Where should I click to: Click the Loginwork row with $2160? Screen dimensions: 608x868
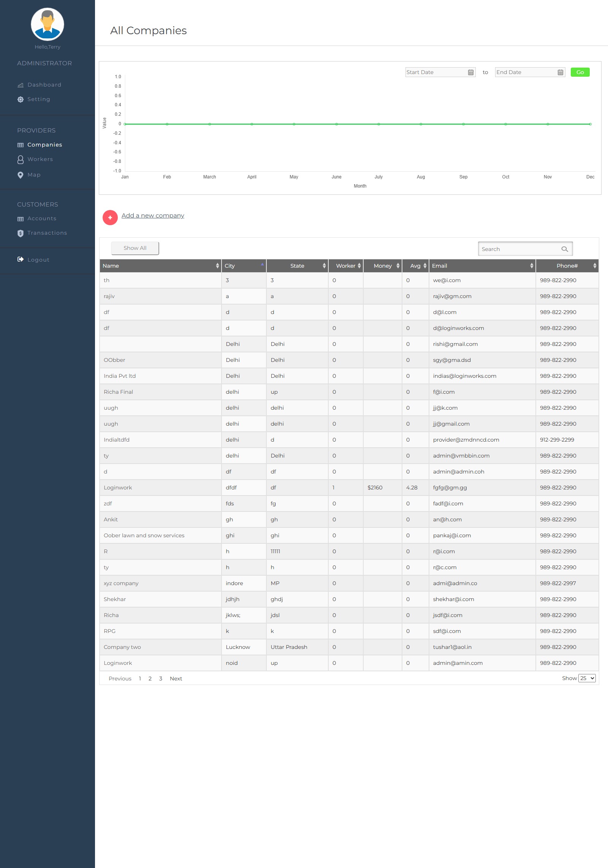coord(349,488)
